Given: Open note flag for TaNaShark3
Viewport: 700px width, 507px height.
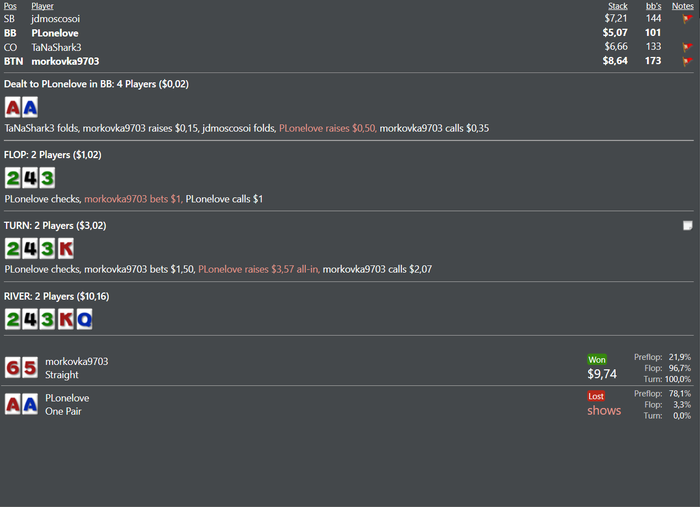Looking at the screenshot, I should [687, 47].
